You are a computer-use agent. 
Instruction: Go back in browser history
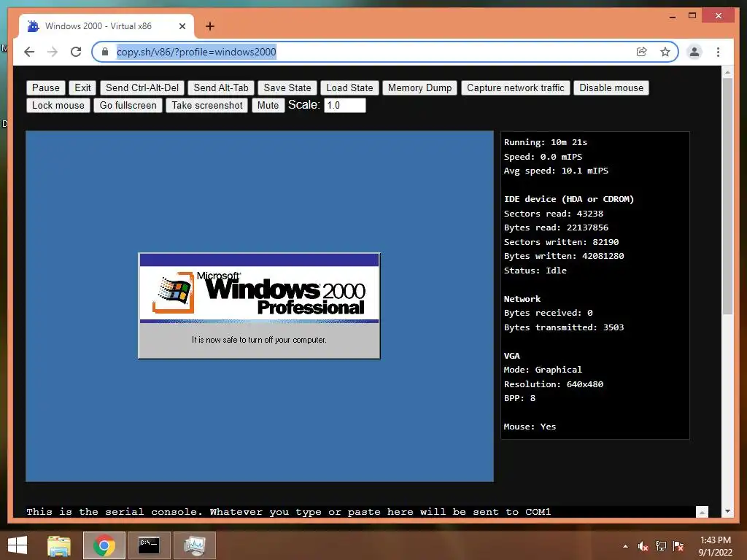(x=29, y=52)
